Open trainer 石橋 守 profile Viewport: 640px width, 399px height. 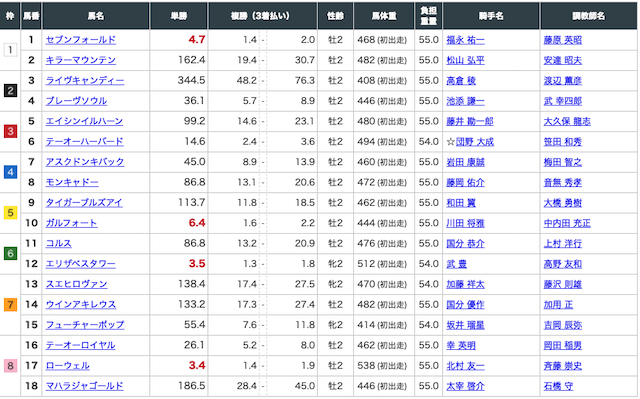click(x=558, y=386)
